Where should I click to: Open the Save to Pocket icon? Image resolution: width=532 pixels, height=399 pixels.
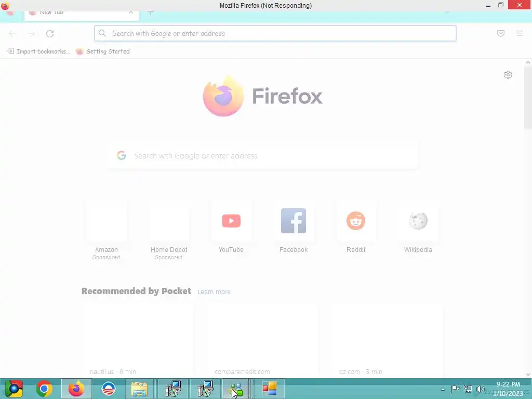(x=501, y=33)
